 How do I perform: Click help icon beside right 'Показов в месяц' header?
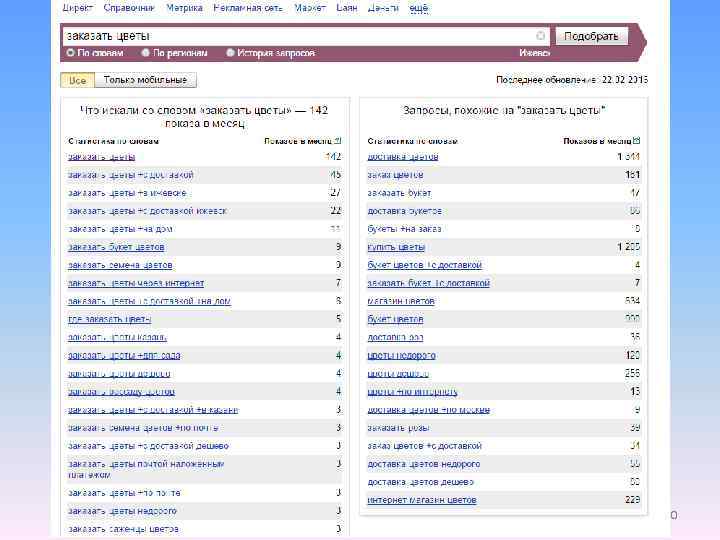point(637,141)
